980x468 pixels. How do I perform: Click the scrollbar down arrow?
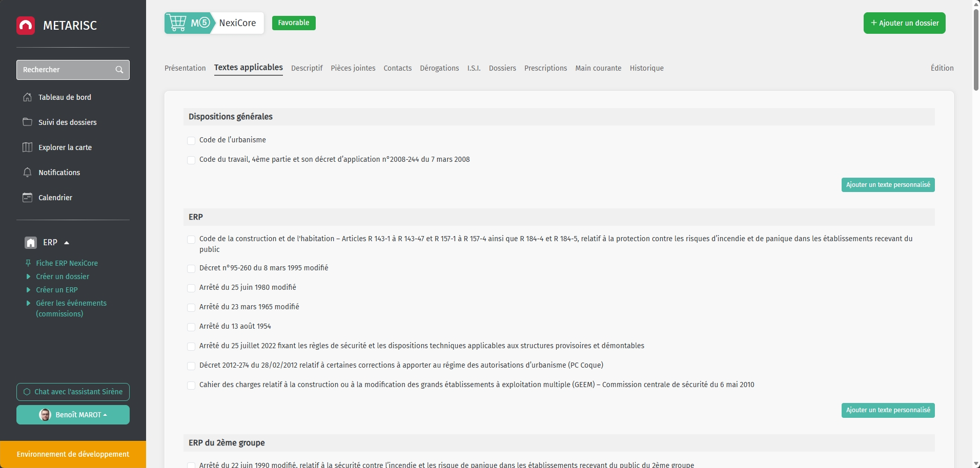976,464
